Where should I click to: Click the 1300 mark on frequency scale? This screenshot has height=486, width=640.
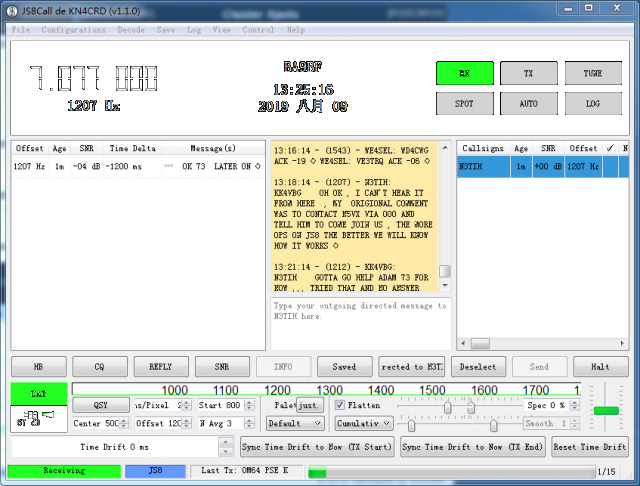[329, 390]
